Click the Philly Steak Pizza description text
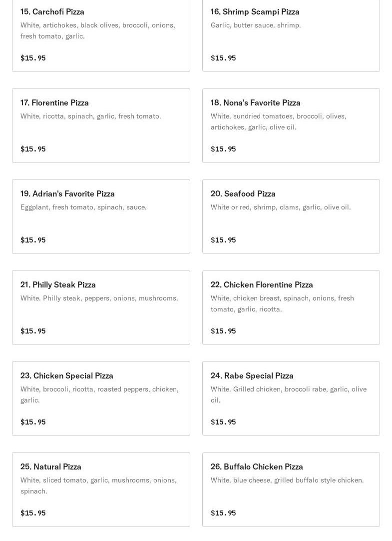This screenshot has width=392, height=541. click(99, 298)
